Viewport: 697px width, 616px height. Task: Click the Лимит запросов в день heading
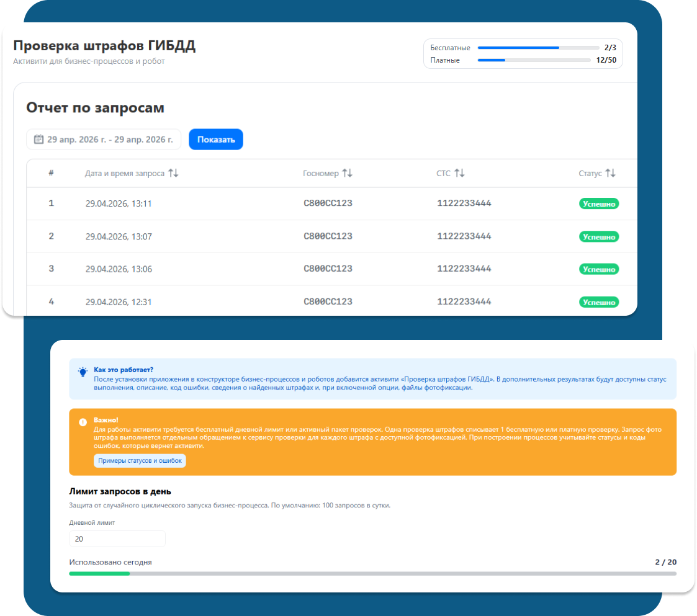tap(120, 491)
